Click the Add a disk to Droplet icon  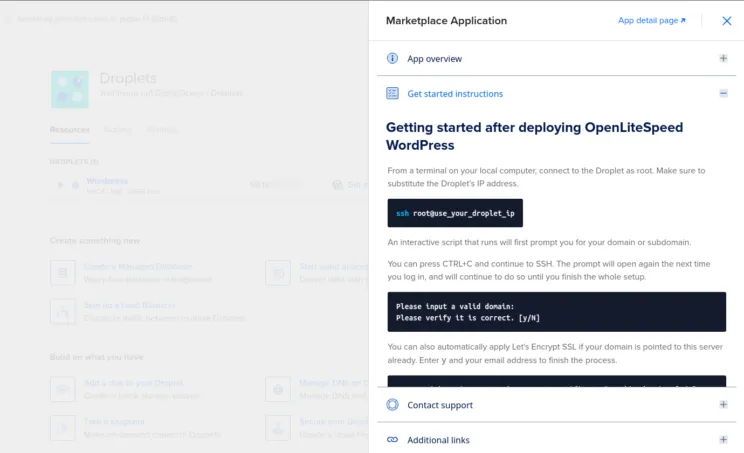[63, 389]
